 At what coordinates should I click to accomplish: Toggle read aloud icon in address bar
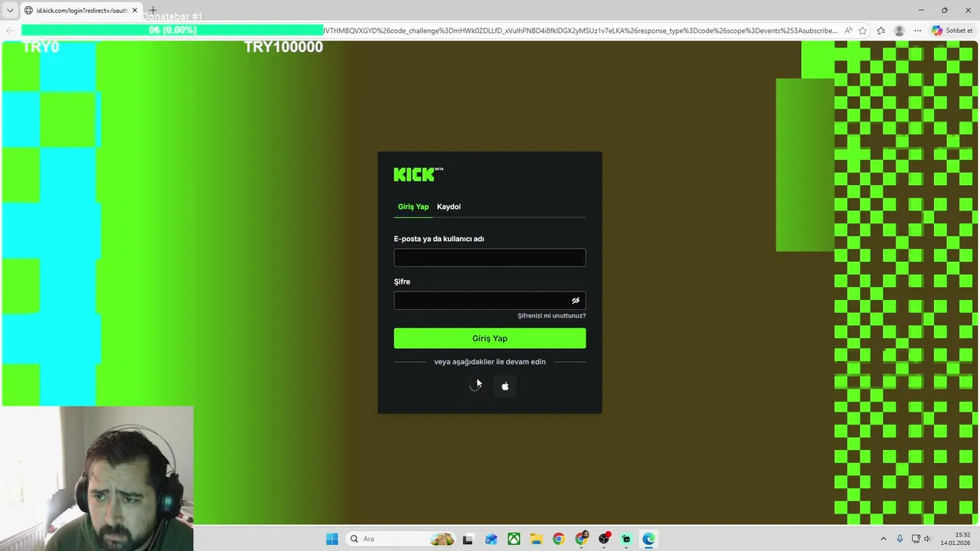[848, 31]
